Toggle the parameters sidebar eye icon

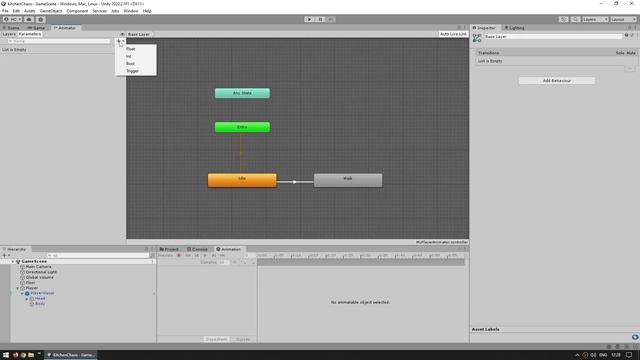pos(122,34)
